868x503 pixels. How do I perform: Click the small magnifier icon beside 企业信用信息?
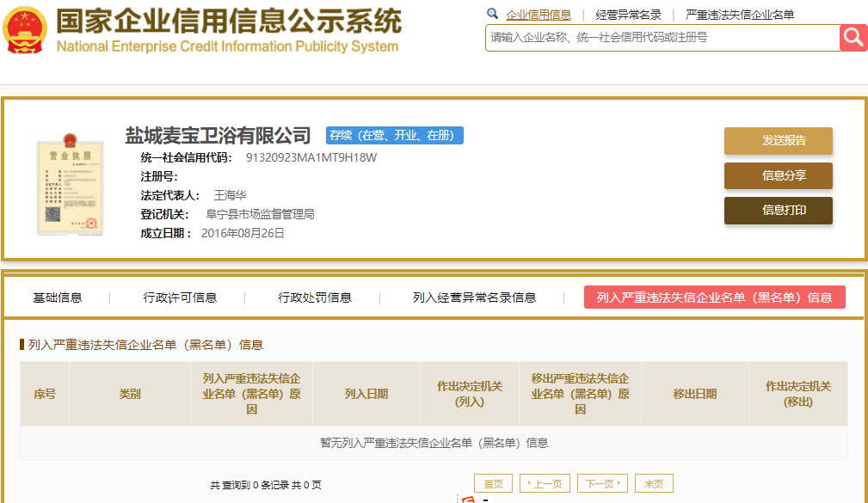[x=492, y=14]
